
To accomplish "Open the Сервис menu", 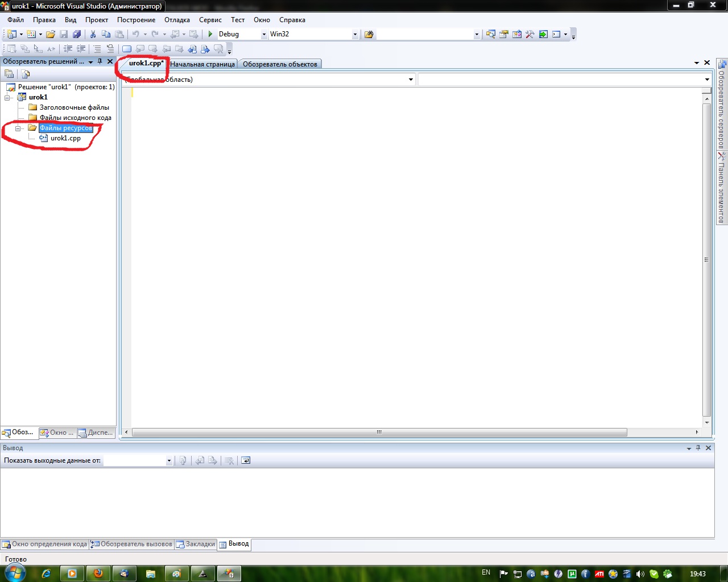I will click(210, 20).
